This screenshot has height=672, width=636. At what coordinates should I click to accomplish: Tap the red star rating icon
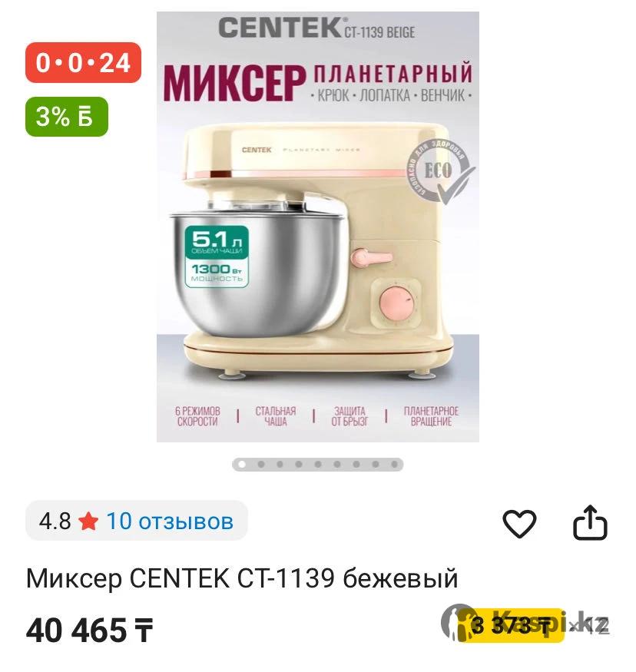coord(88,521)
